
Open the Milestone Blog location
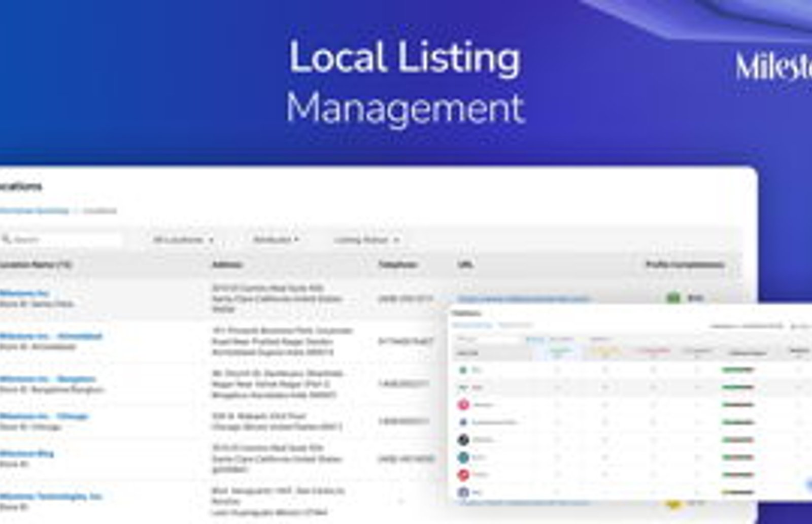pyautogui.click(x=26, y=453)
